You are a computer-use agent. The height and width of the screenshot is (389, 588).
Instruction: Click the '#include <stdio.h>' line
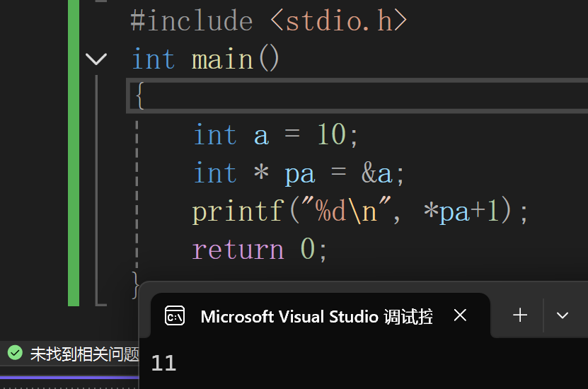268,21
